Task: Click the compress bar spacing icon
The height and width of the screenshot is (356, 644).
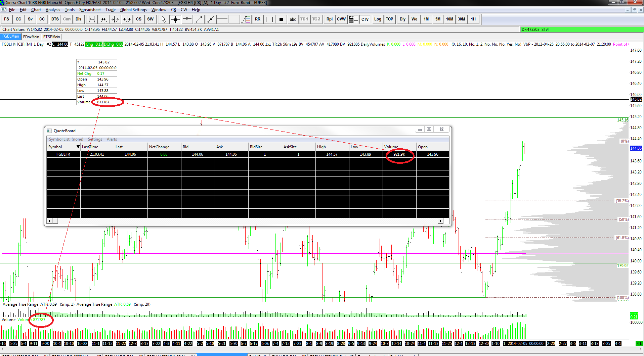Action: pos(103,19)
